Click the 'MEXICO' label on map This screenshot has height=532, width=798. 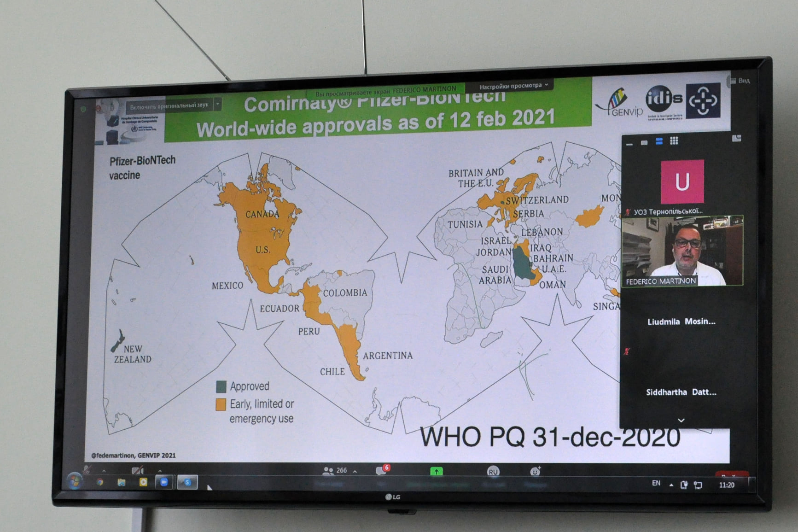click(227, 286)
